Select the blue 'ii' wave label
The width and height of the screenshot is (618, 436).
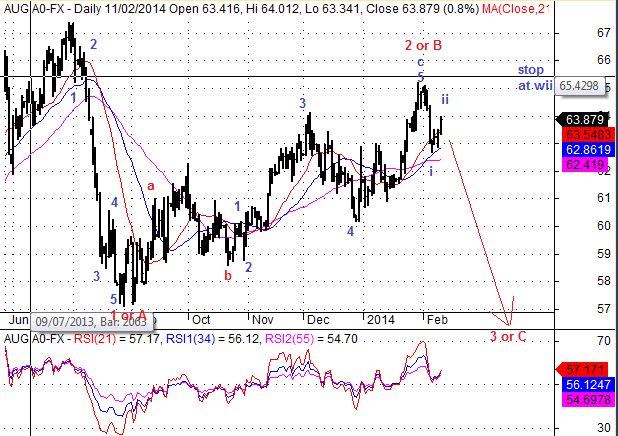(445, 98)
